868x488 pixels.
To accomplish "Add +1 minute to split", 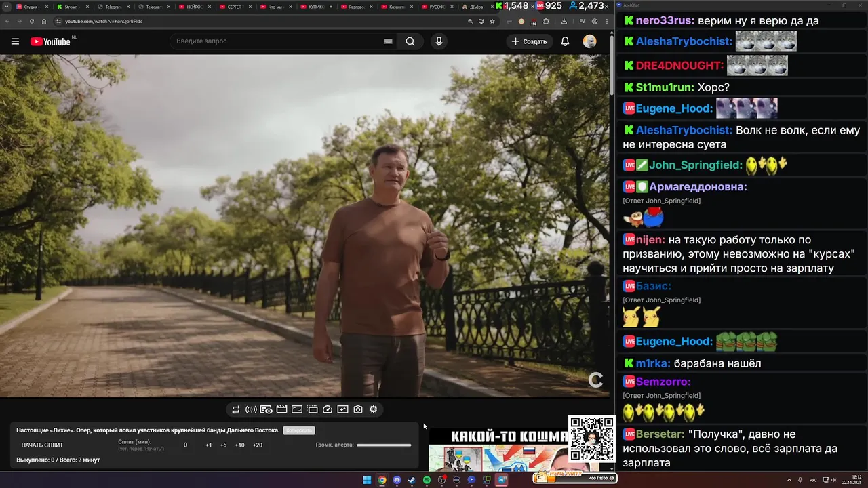I will click(x=209, y=445).
